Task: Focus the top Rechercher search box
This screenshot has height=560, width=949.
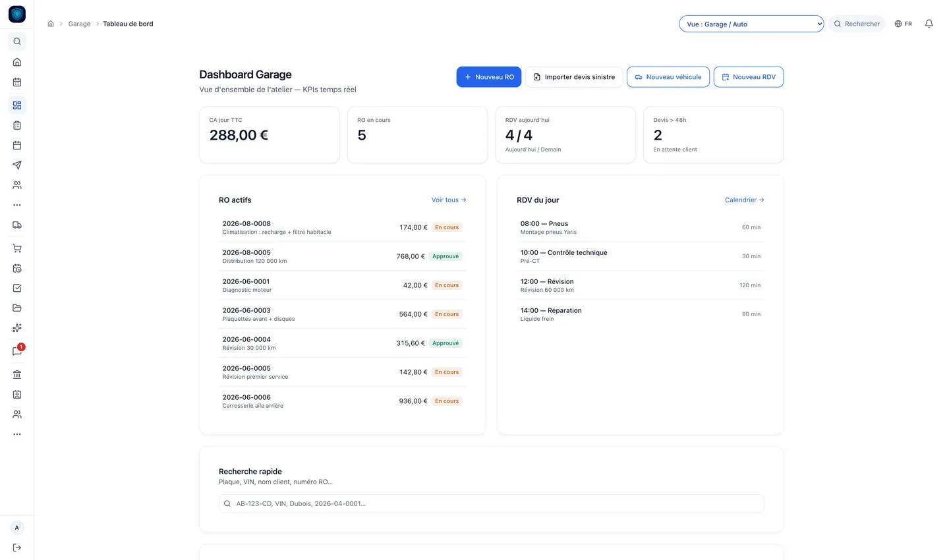Action: coord(857,24)
